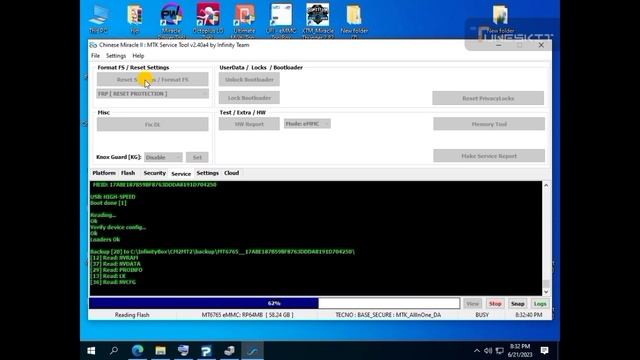640x360 pixels.
Task: Click the Lock Bootloader button
Action: point(249,98)
